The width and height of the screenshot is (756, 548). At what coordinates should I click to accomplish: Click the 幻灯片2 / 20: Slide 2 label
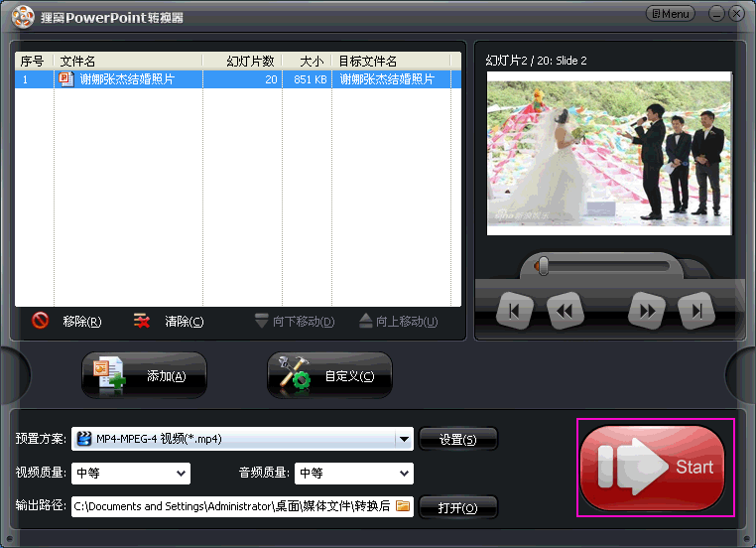pos(536,61)
